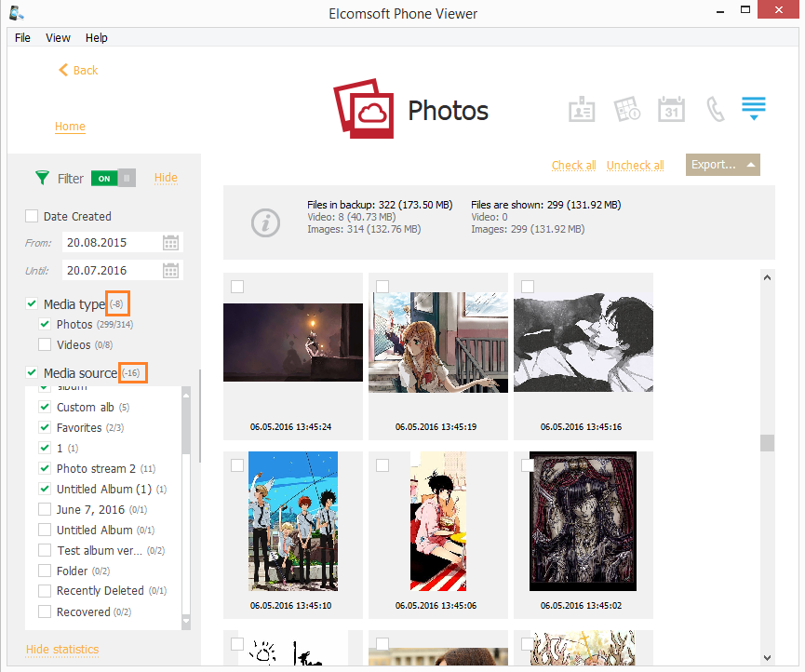Click the active blue Media files icon
This screenshot has width=805, height=672.
point(754,109)
